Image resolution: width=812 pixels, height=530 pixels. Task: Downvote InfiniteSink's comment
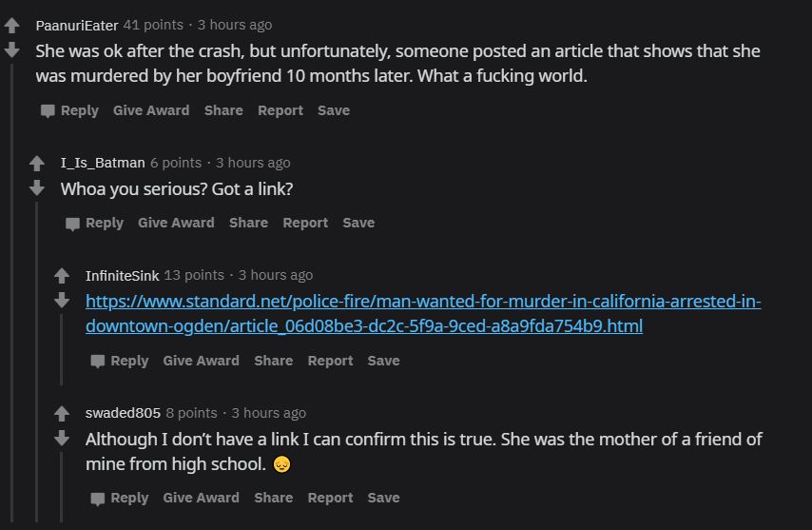point(62,300)
